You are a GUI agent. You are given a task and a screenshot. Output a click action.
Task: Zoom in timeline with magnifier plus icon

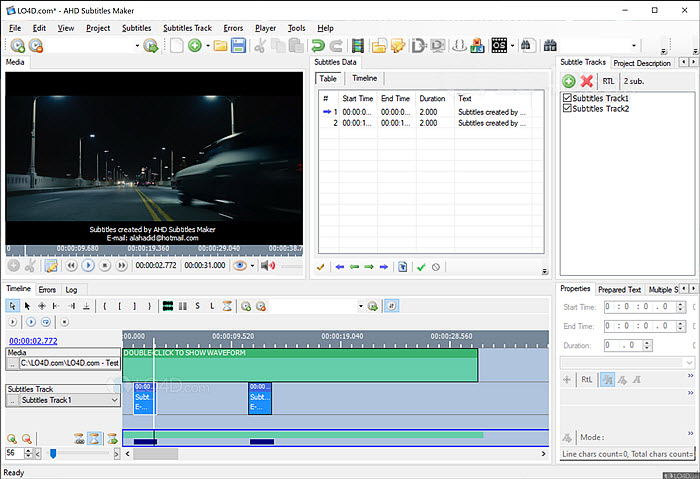coord(12,439)
